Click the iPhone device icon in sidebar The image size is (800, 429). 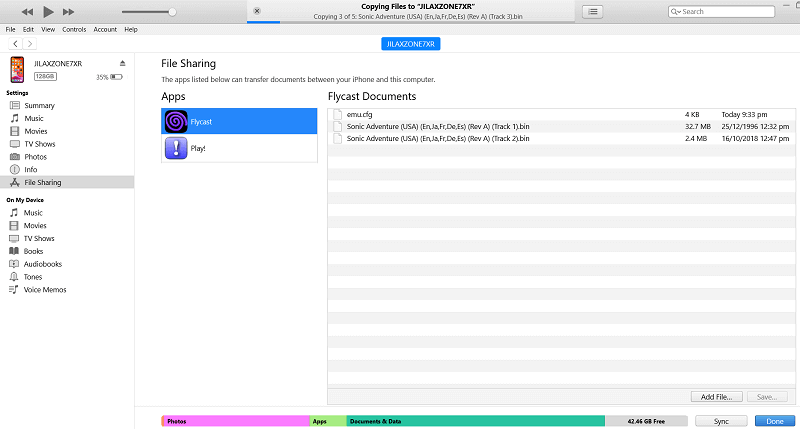tap(17, 70)
